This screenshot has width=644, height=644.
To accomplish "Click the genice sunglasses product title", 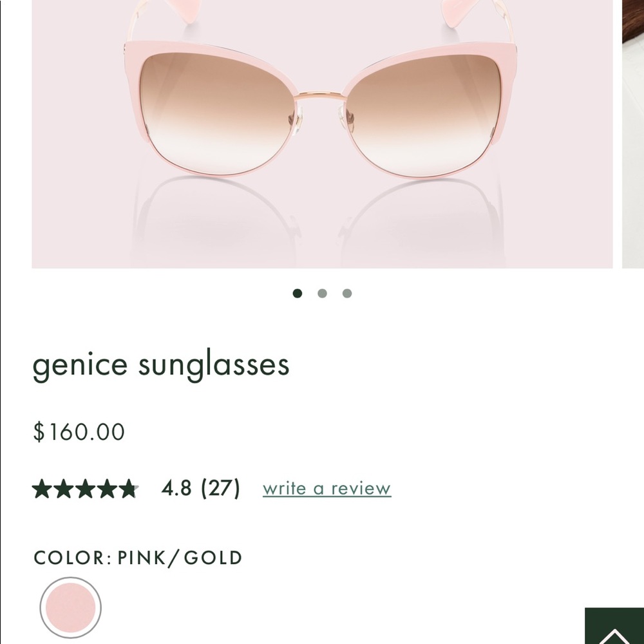I will pyautogui.click(x=162, y=365).
